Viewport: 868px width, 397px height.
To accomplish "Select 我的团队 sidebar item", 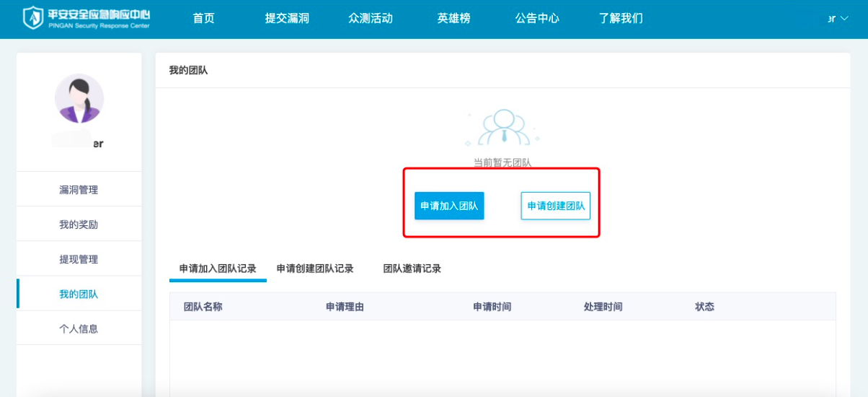I will (79, 294).
